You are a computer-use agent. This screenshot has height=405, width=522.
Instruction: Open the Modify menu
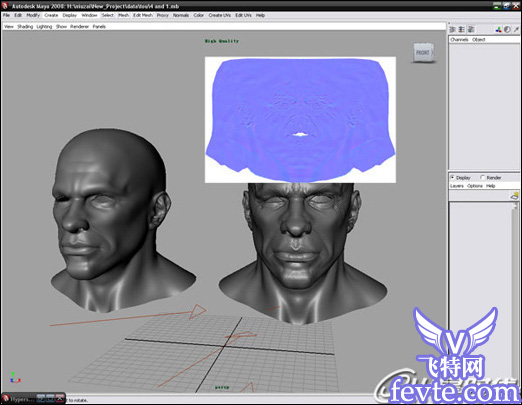[33, 15]
